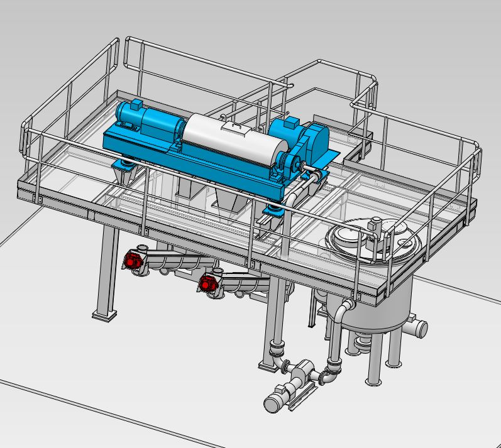The image size is (501, 448).
Task: Click the flanged nozzle on tank's right side
Action: pyautogui.click(x=417, y=327)
